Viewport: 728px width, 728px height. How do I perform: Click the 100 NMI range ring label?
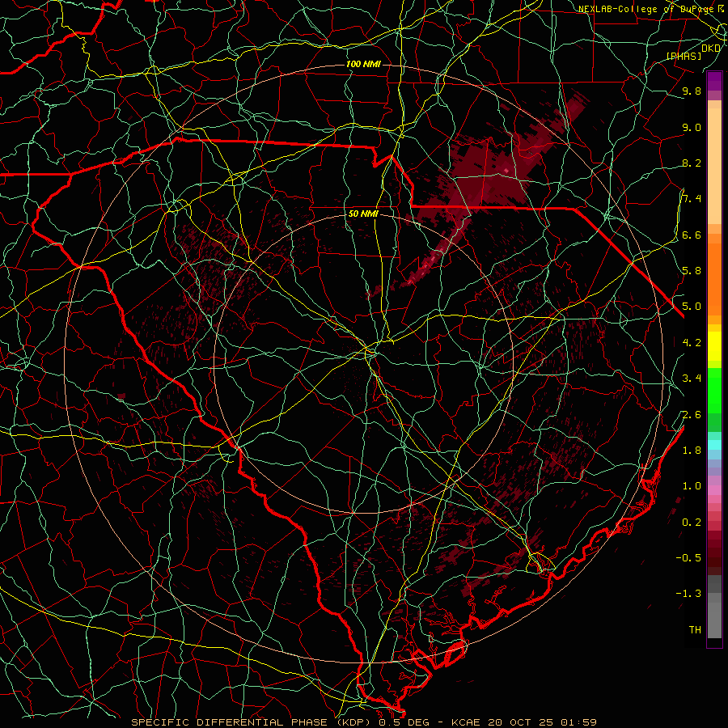(363, 64)
